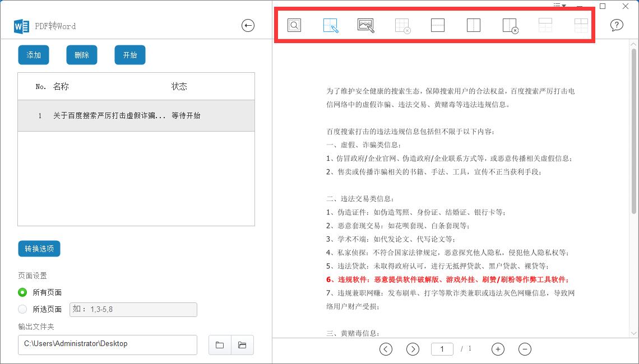The height and width of the screenshot is (364, 639).
Task: Click the page range input field
Action: pyautogui.click(x=133, y=309)
